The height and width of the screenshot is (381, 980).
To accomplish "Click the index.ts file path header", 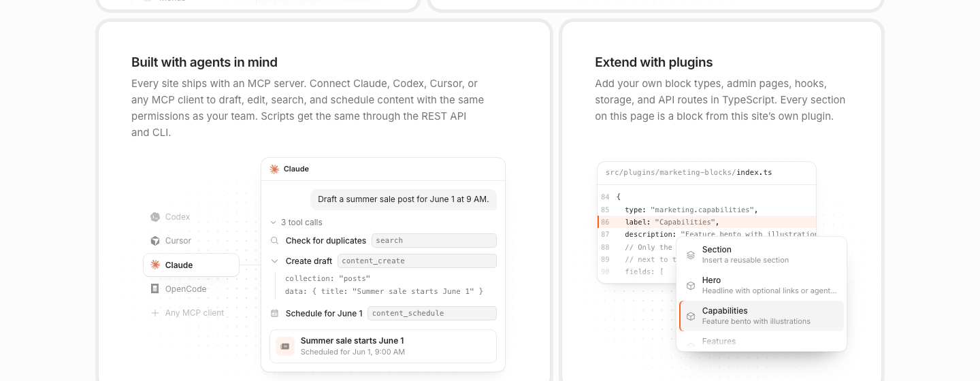I will point(689,173).
